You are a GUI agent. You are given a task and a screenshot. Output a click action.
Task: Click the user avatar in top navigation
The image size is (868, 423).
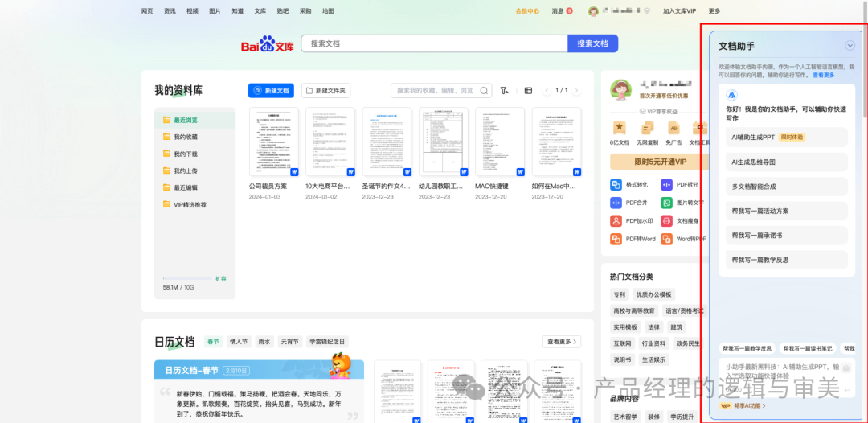pyautogui.click(x=593, y=11)
